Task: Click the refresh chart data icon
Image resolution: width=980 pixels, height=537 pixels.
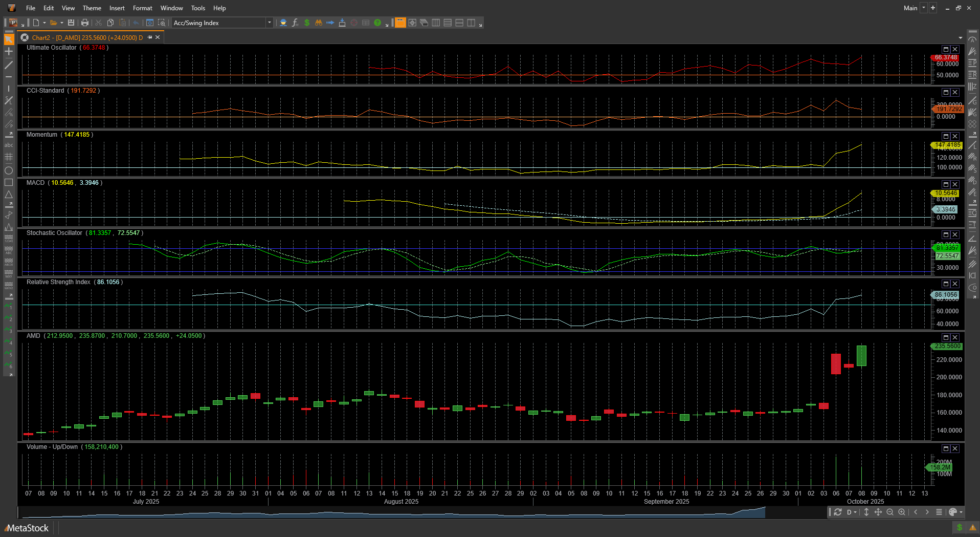Action: (838, 512)
